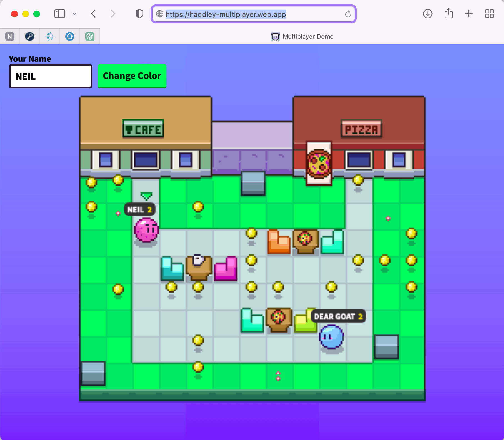Image resolution: width=504 pixels, height=440 pixels.
Task: Open the tab group chevron beside sidebar button
Action: pos(74,14)
